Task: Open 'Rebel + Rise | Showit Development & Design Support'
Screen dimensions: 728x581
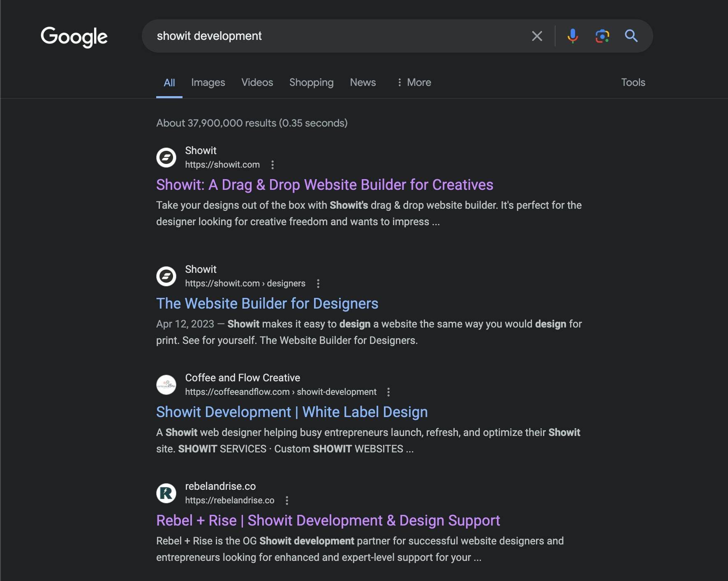Action: [328, 521]
